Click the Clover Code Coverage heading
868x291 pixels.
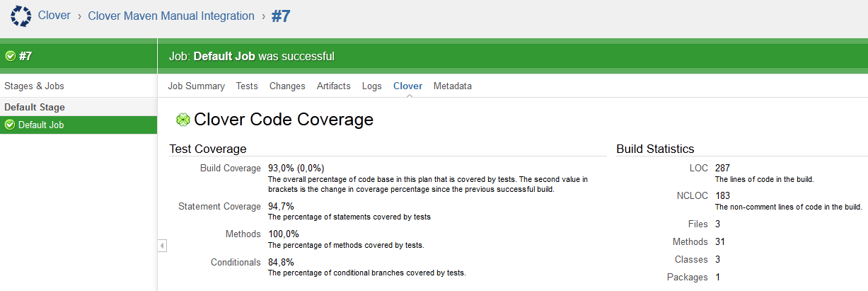pos(284,120)
